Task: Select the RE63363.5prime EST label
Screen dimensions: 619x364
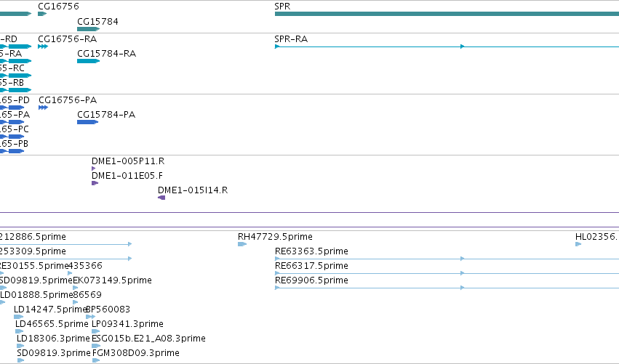Action: click(x=311, y=251)
